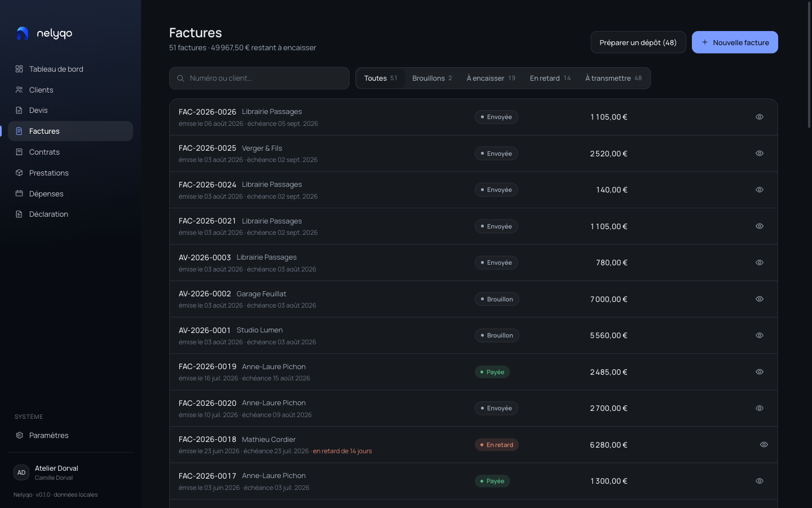Viewport: 812px width, 508px height.
Task: Click invoice number FAC-2026-0020
Action: tap(208, 403)
